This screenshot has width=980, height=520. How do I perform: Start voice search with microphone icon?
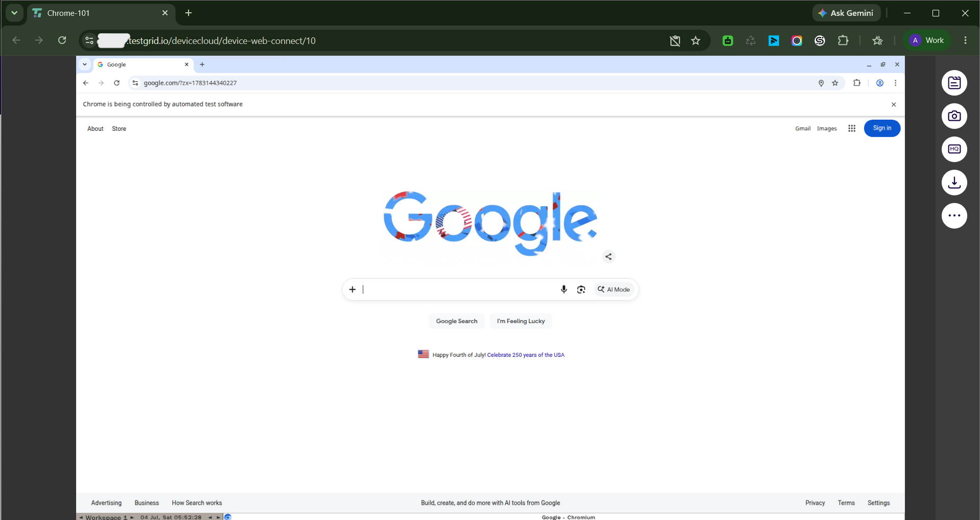(564, 289)
